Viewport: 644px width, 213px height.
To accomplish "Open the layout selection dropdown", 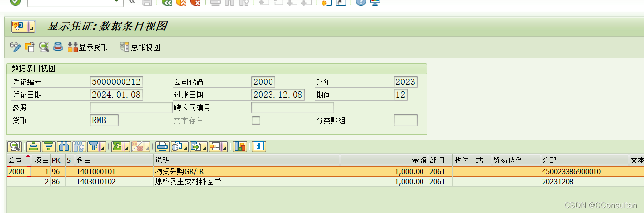I will (224, 147).
